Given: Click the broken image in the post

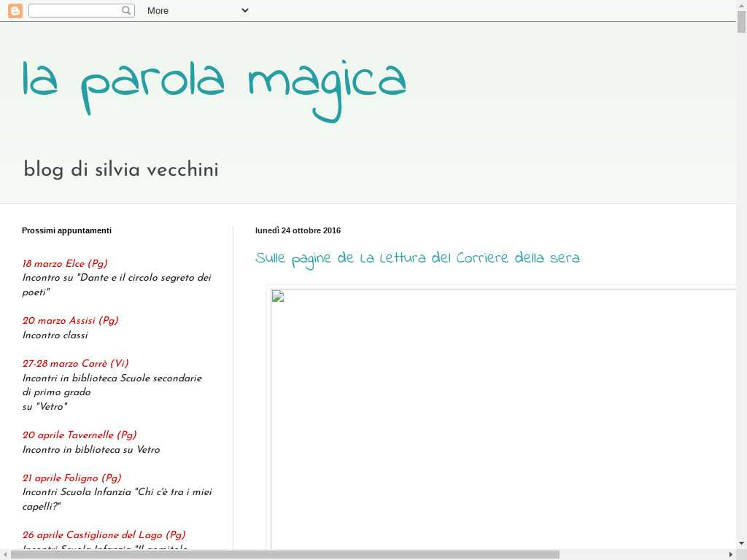Looking at the screenshot, I should click(503, 416).
